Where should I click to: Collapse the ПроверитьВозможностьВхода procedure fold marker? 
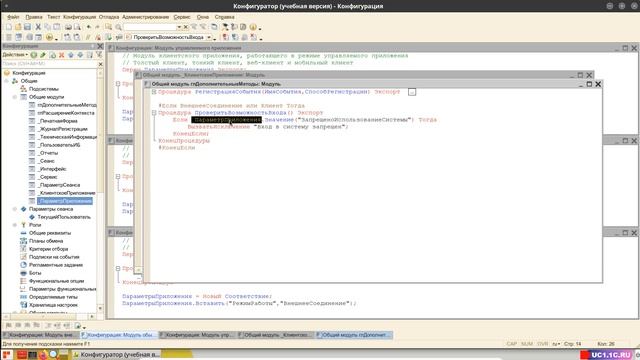(154, 113)
